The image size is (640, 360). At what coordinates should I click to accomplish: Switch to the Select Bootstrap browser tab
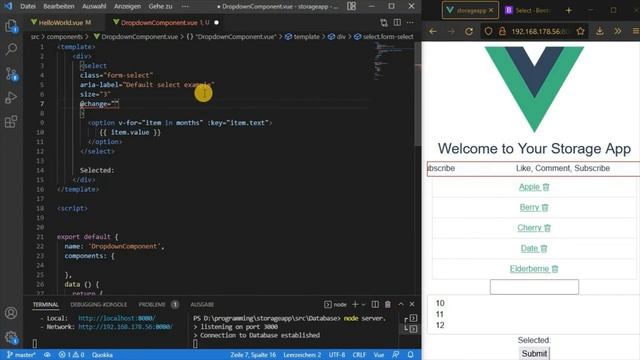[x=529, y=10]
